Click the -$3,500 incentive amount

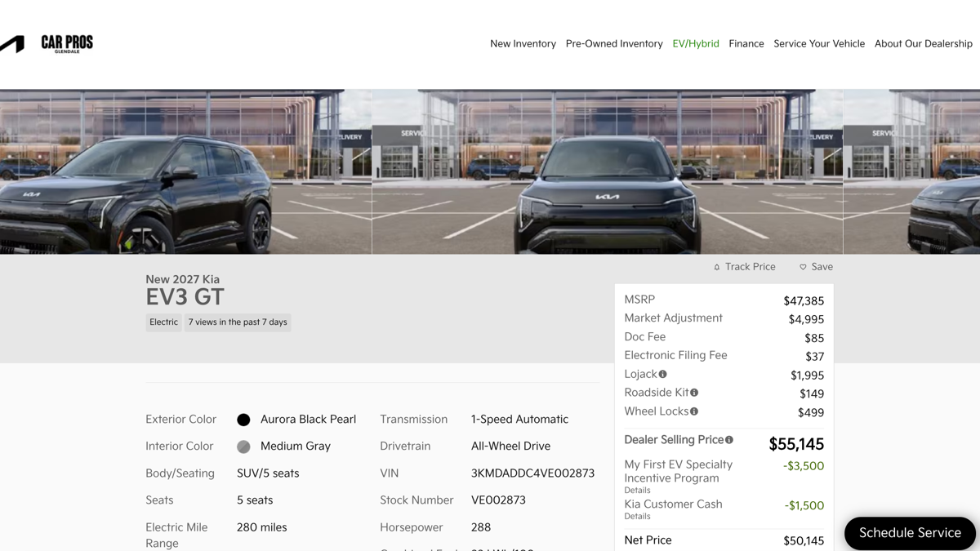(804, 466)
